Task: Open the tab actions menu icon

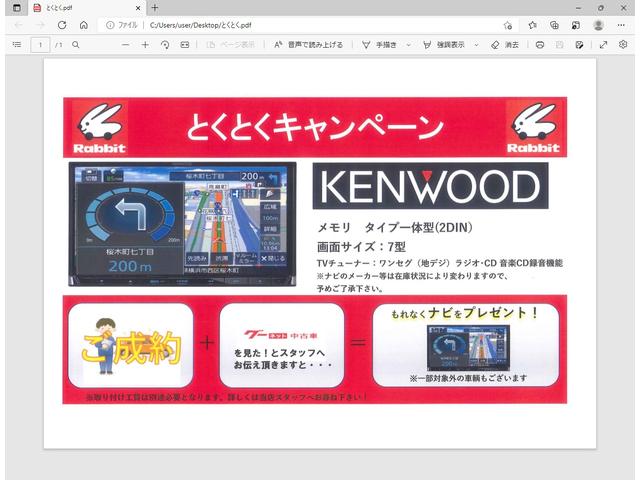Action: 17,8
